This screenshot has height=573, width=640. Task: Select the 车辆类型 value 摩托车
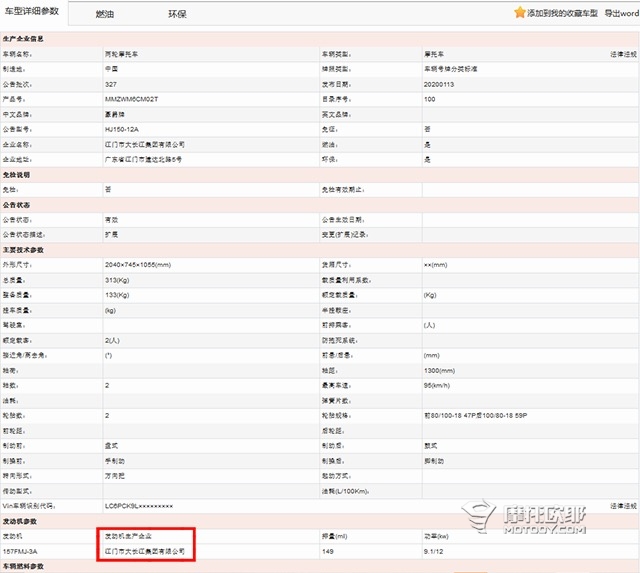point(434,54)
